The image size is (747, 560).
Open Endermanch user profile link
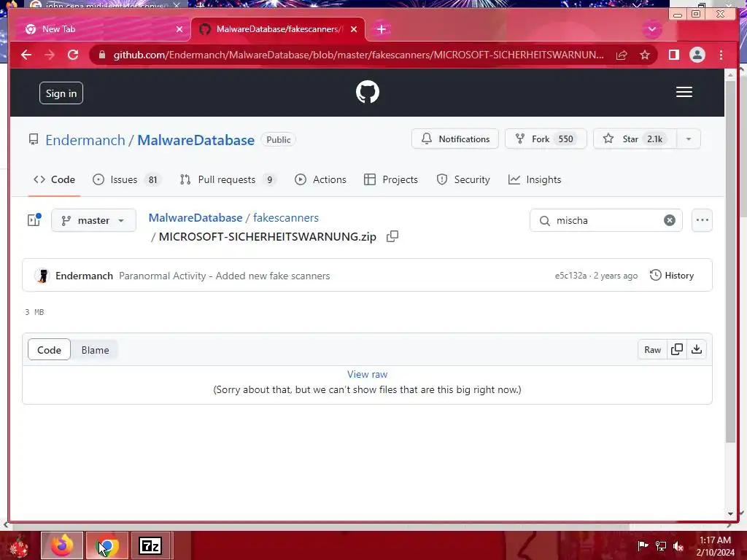(85, 140)
